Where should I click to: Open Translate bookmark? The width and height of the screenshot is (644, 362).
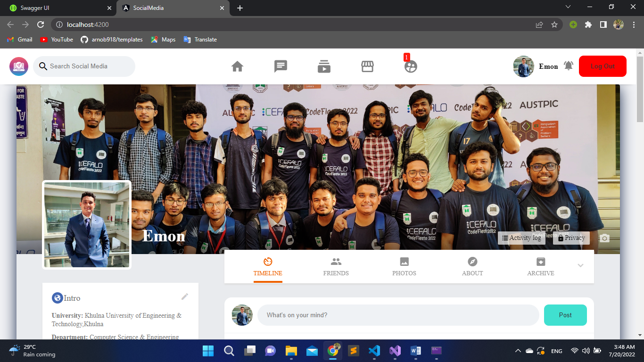pos(200,40)
